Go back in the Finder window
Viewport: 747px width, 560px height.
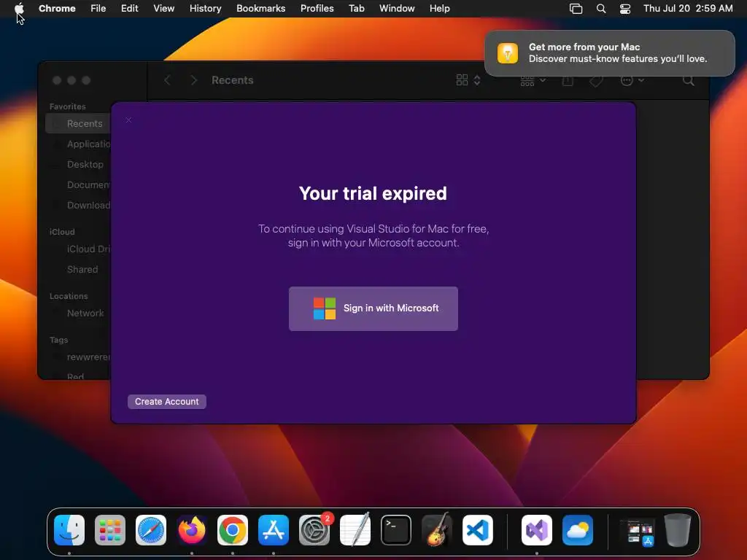coord(167,80)
